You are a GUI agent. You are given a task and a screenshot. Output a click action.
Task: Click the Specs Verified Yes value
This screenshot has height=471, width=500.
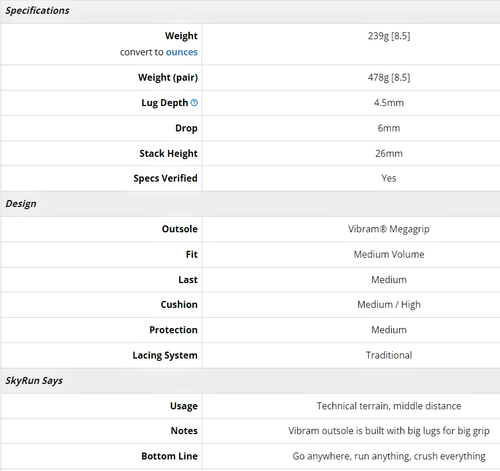[389, 178]
